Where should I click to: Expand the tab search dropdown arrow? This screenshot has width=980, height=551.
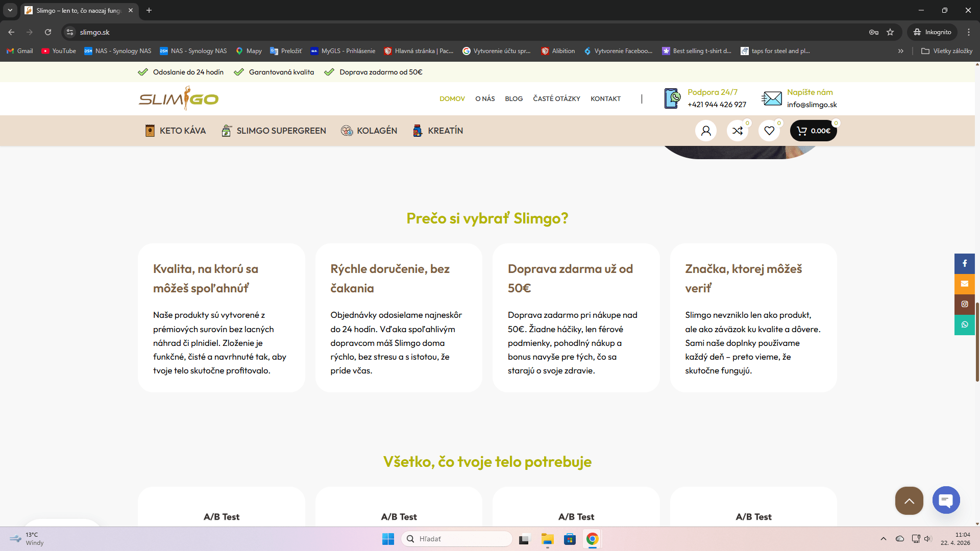point(10,10)
